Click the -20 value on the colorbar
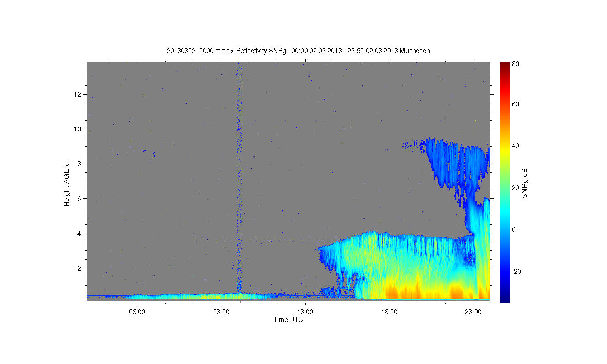 point(516,271)
